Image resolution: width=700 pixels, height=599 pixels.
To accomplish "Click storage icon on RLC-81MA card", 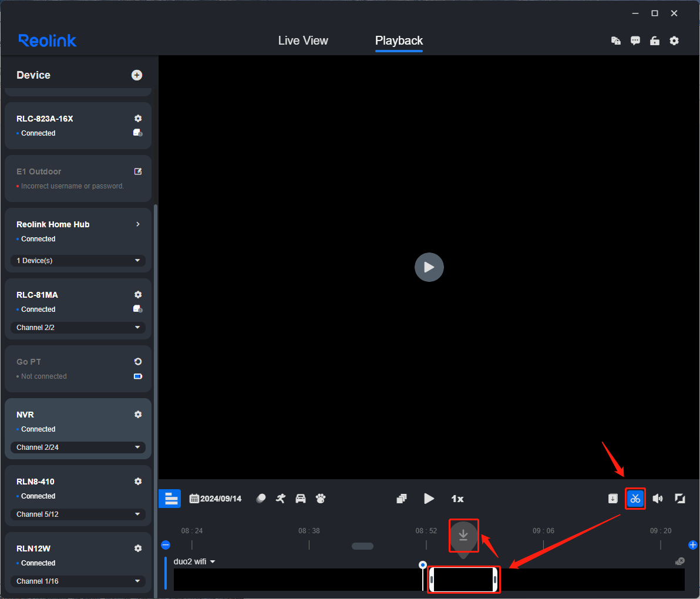I will pos(138,309).
